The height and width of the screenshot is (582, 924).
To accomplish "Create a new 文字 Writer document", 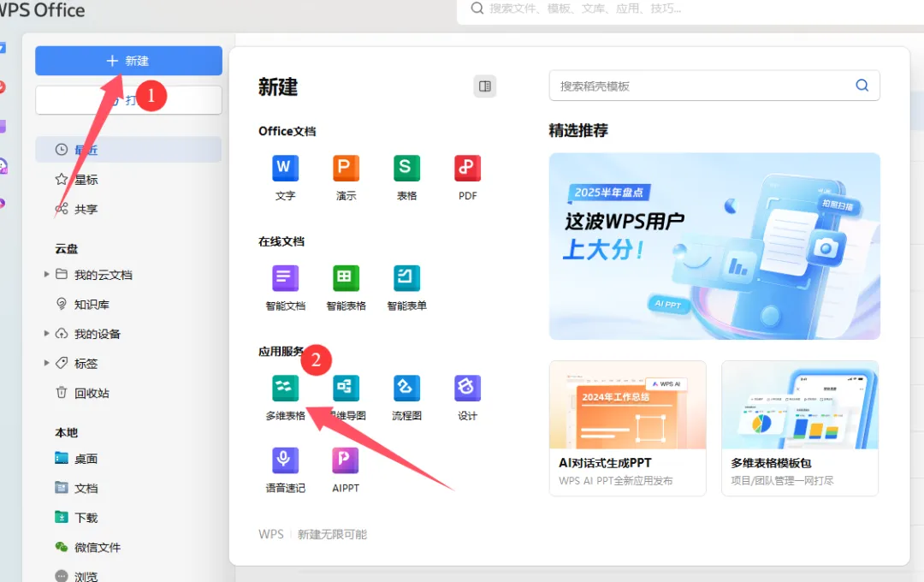I will [x=285, y=177].
